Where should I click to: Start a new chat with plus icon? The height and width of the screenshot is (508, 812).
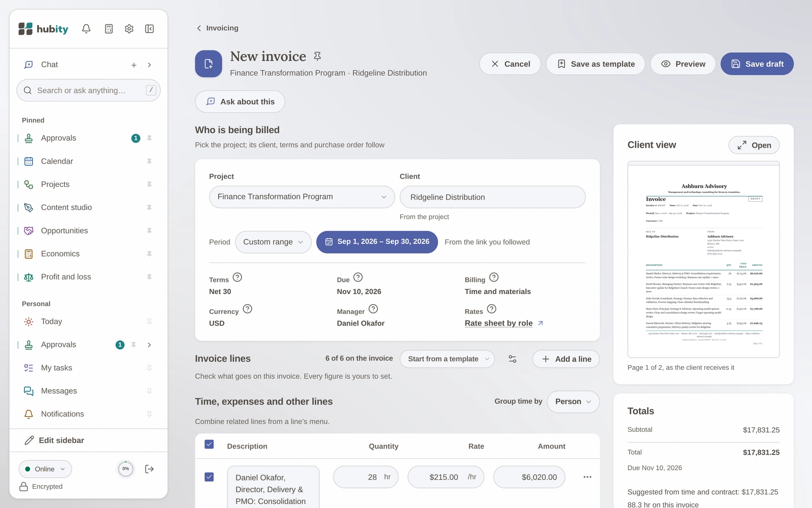(x=134, y=65)
